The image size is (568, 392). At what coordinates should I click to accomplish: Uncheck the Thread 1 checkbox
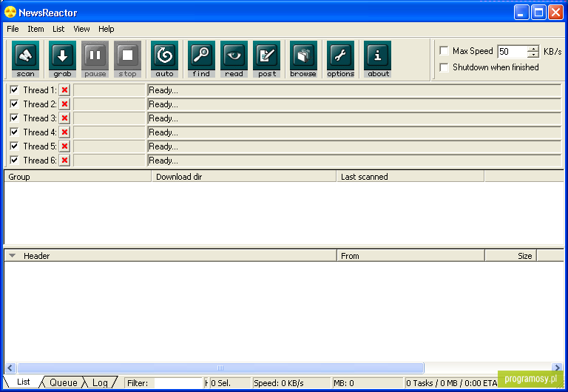pos(14,89)
